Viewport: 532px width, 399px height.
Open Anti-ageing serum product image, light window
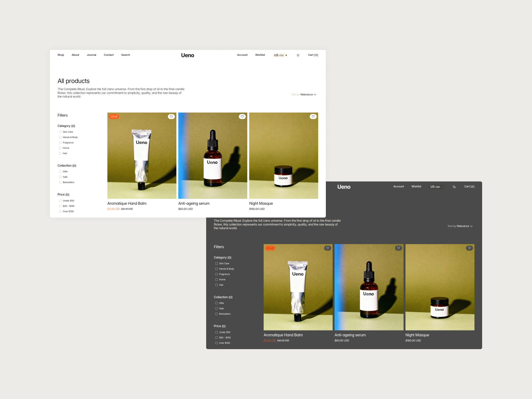[213, 156]
